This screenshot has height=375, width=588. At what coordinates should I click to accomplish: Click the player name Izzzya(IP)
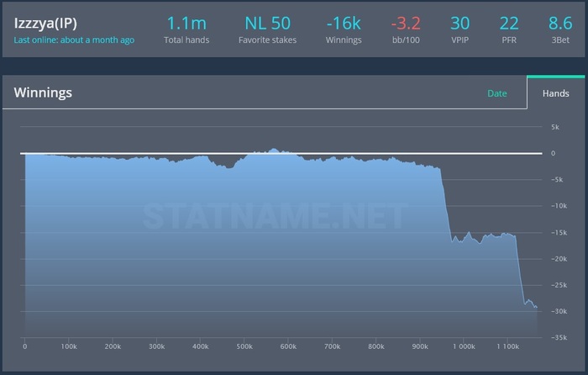(45, 24)
